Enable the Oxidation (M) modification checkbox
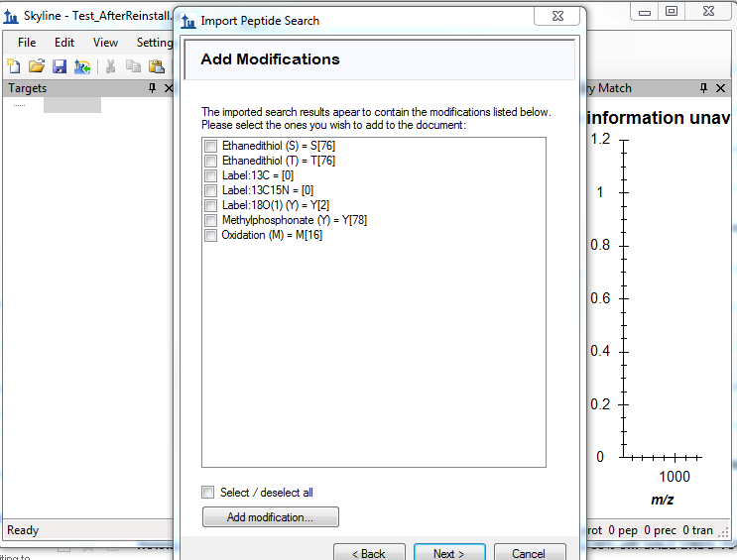This screenshot has width=737, height=560. pos(210,235)
